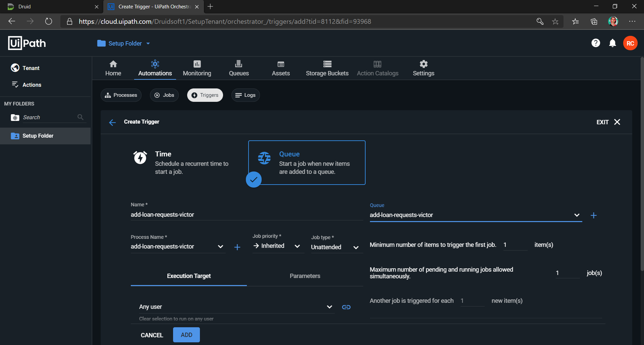The width and height of the screenshot is (644, 345).
Task: Close the Create Trigger browser tab
Action: click(197, 7)
